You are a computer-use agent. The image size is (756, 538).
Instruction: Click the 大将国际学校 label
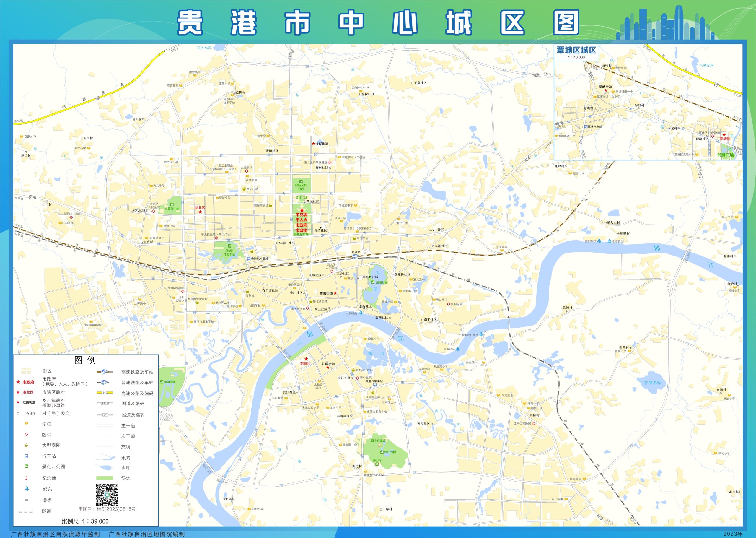coord(93,325)
